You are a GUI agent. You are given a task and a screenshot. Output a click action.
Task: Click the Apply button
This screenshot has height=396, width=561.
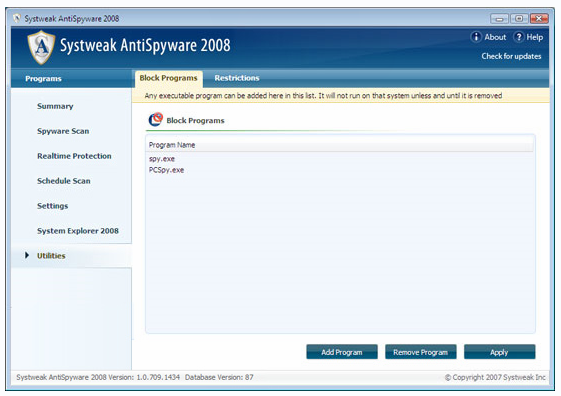point(499,352)
